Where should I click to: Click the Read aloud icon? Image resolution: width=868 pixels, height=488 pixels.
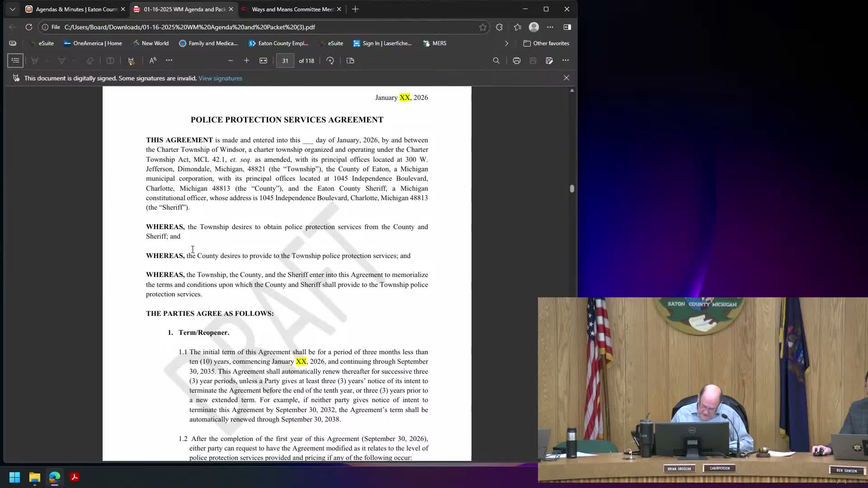pyautogui.click(x=153, y=61)
